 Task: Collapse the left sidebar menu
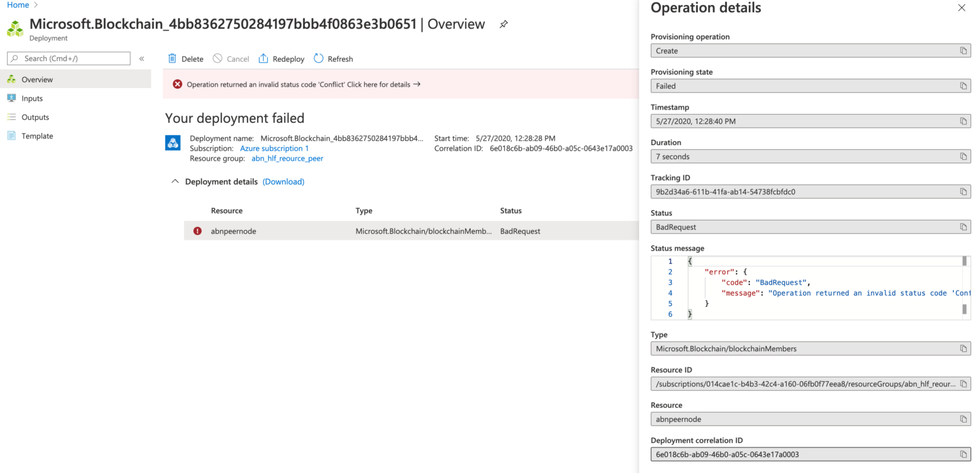[x=142, y=58]
